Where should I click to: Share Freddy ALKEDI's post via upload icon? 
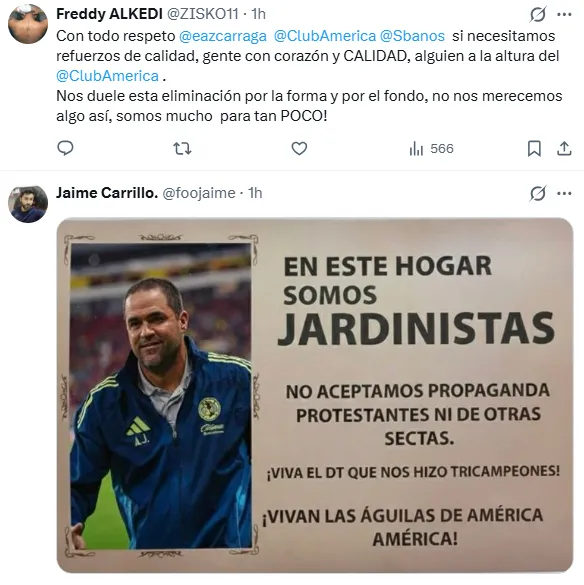click(564, 148)
